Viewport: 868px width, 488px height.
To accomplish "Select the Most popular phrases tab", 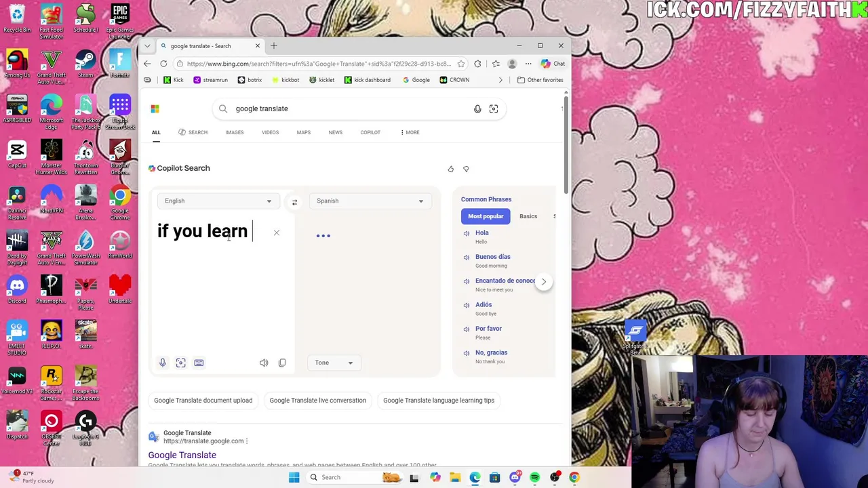I will 486,216.
